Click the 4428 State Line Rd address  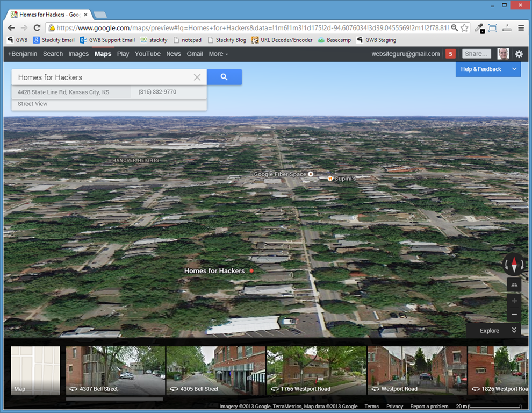[x=63, y=92]
